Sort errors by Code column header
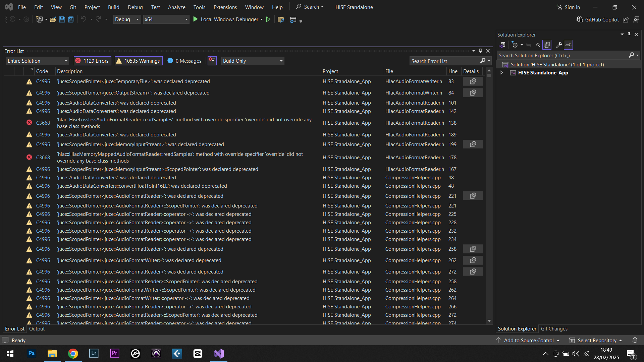The image size is (644, 362). point(42,71)
